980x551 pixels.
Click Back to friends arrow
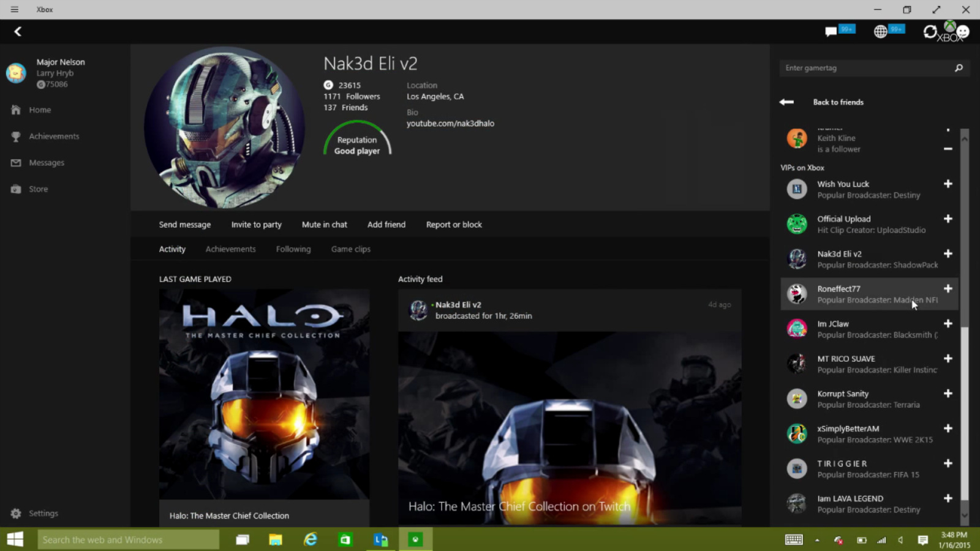pyautogui.click(x=786, y=102)
